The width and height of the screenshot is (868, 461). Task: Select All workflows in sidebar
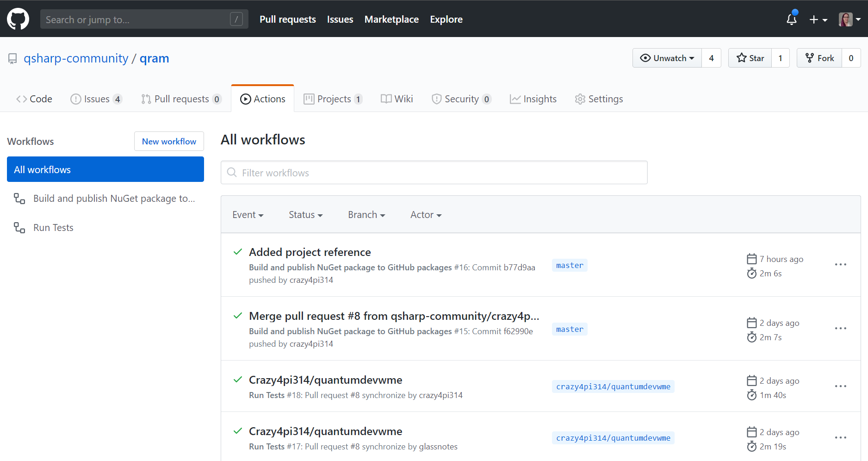(x=105, y=169)
